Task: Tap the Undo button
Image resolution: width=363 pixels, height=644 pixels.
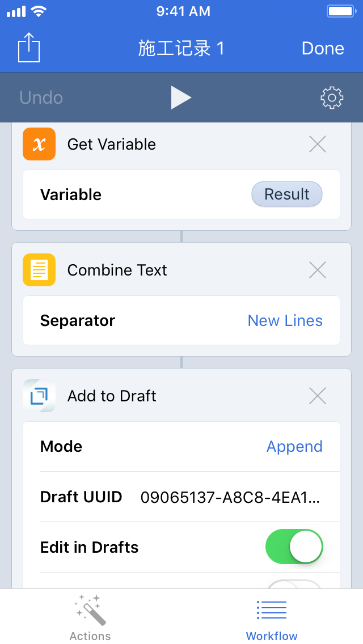Action: pos(41,98)
